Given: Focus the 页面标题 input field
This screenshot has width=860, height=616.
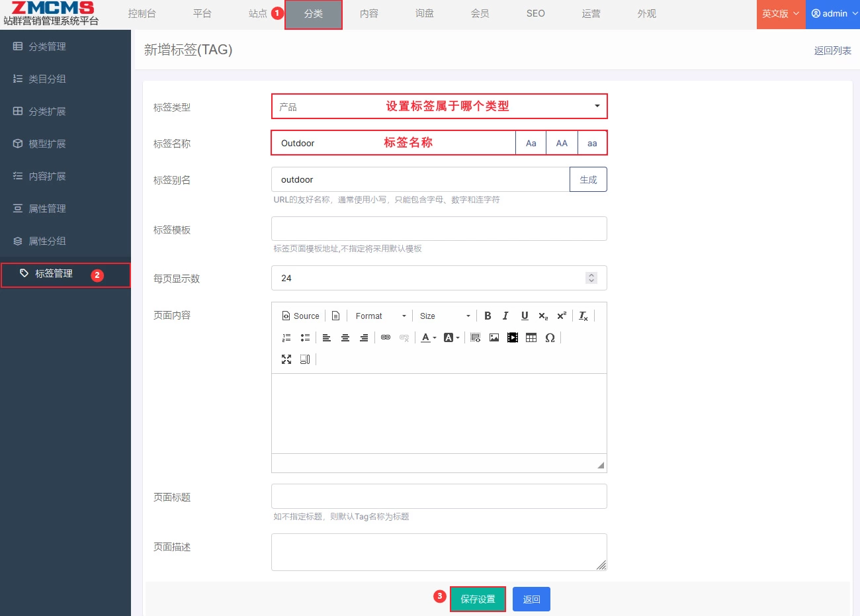Looking at the screenshot, I should coord(439,497).
